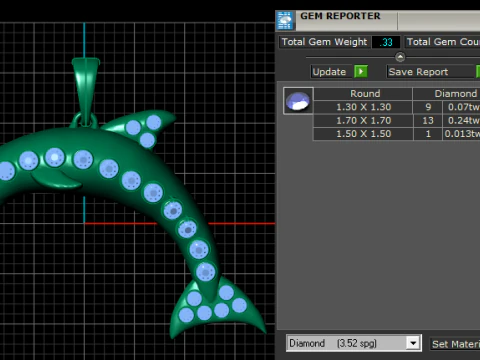
Task: Select the 1.50 X 1.50 size cell
Action: tap(363, 134)
